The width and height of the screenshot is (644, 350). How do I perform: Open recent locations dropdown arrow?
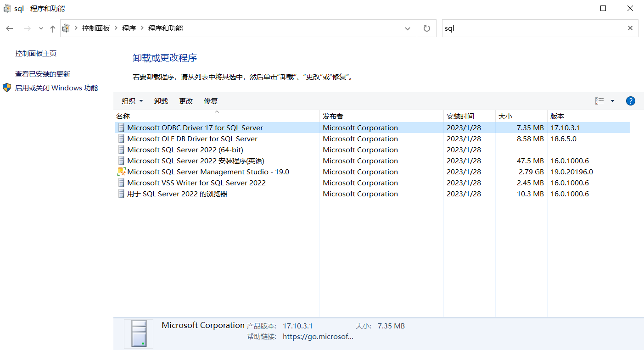[41, 28]
